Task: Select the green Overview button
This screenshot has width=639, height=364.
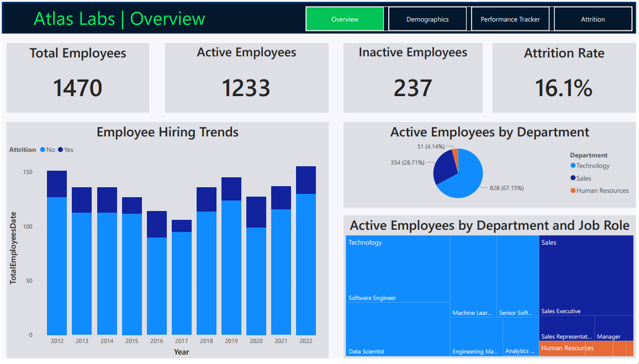Action: 345,19
